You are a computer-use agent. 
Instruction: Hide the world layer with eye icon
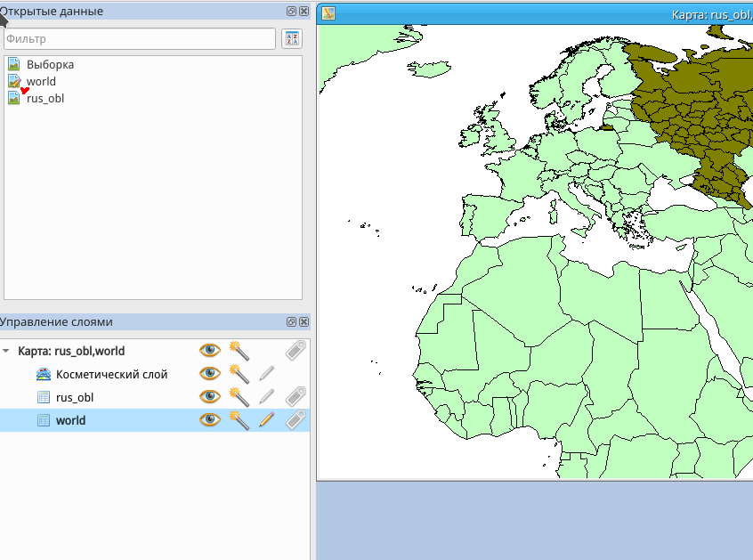210,420
